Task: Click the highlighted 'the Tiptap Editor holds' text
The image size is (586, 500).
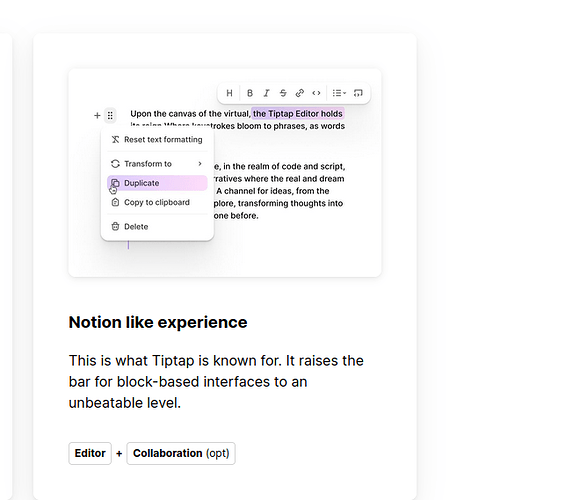Action: pos(298,114)
